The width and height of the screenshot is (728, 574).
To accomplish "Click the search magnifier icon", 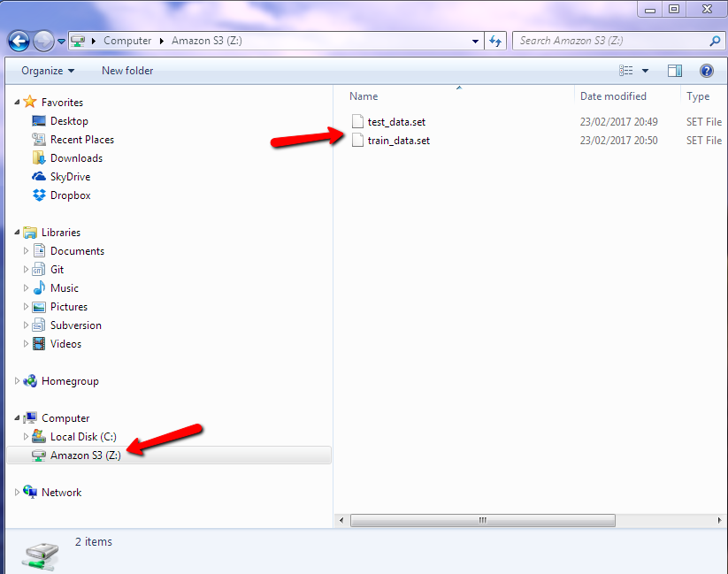I will click(715, 41).
